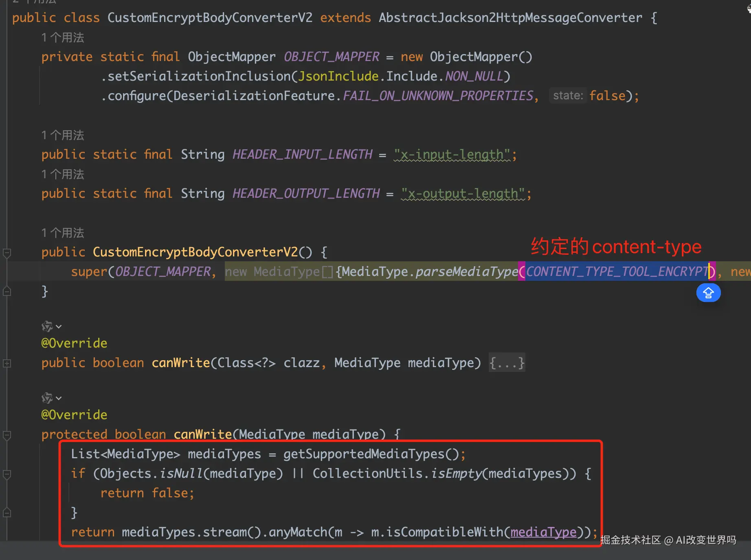Open the usages hint above HEADER_OUTPUT_LENGTH
This screenshot has width=751, height=560.
tap(63, 174)
